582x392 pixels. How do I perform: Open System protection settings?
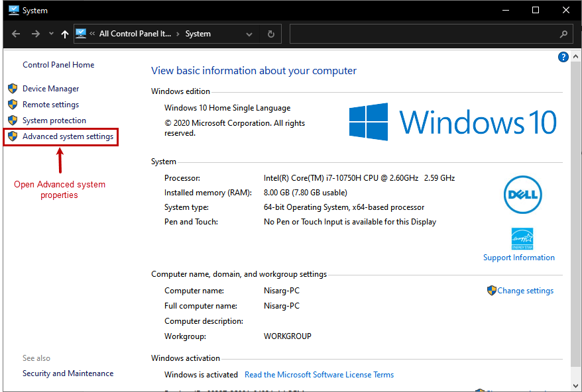[x=54, y=121]
